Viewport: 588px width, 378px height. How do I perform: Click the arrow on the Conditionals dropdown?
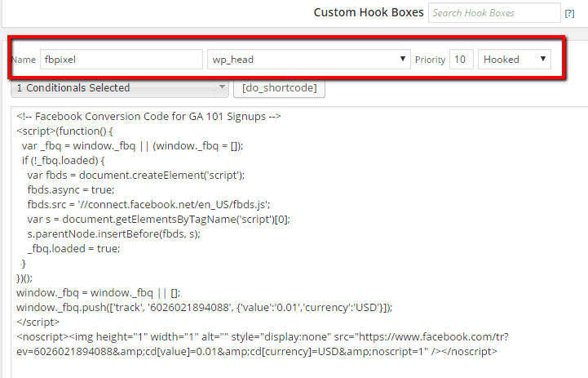click(x=223, y=87)
